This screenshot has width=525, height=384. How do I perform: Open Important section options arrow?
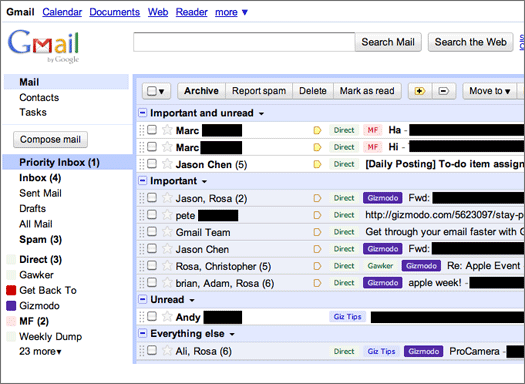tap(204, 182)
